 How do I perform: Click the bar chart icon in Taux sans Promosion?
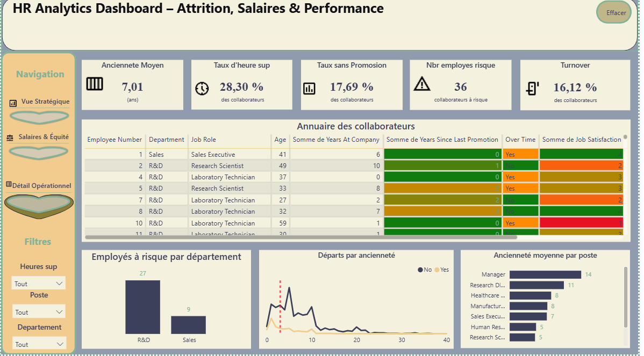click(309, 88)
